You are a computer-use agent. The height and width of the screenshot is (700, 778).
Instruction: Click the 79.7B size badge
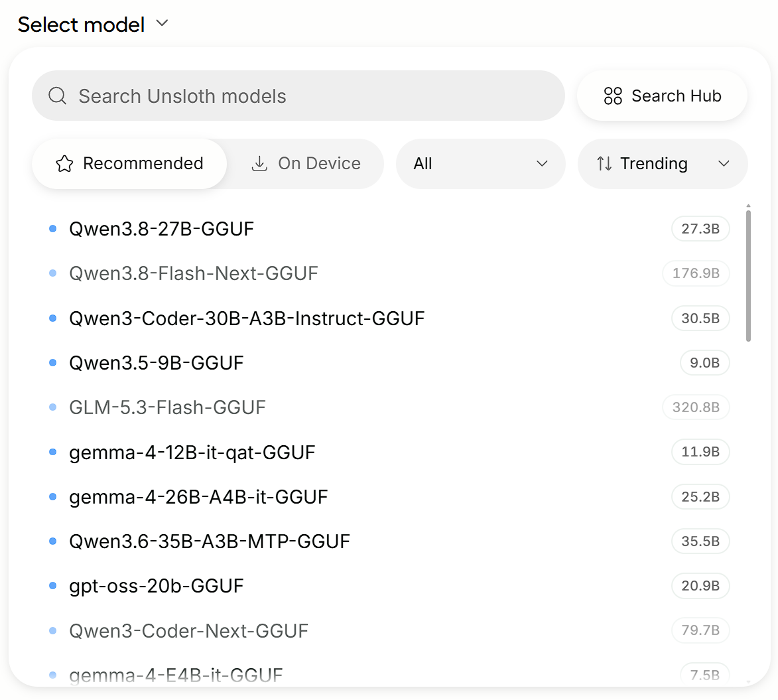[x=700, y=630]
